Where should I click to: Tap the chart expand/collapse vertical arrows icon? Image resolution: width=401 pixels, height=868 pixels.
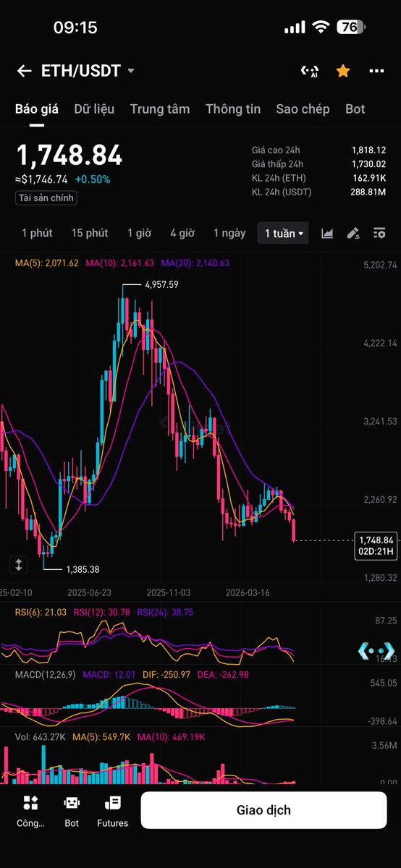pos(19,564)
